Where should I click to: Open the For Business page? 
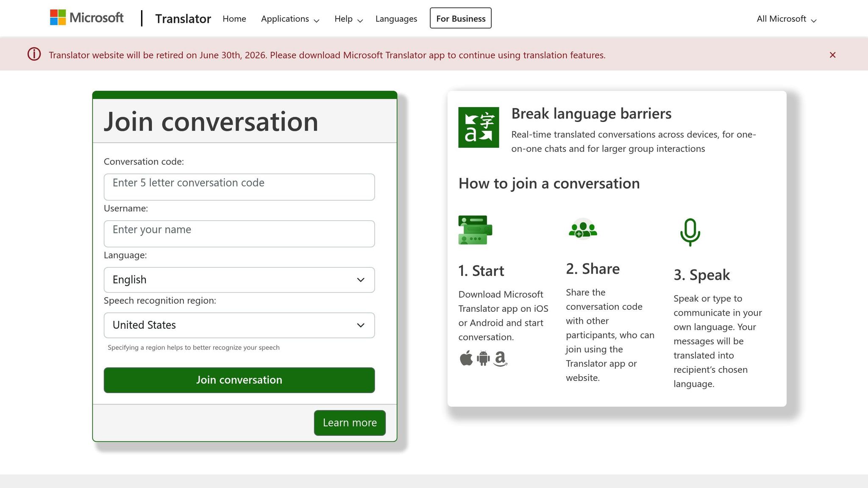(460, 18)
